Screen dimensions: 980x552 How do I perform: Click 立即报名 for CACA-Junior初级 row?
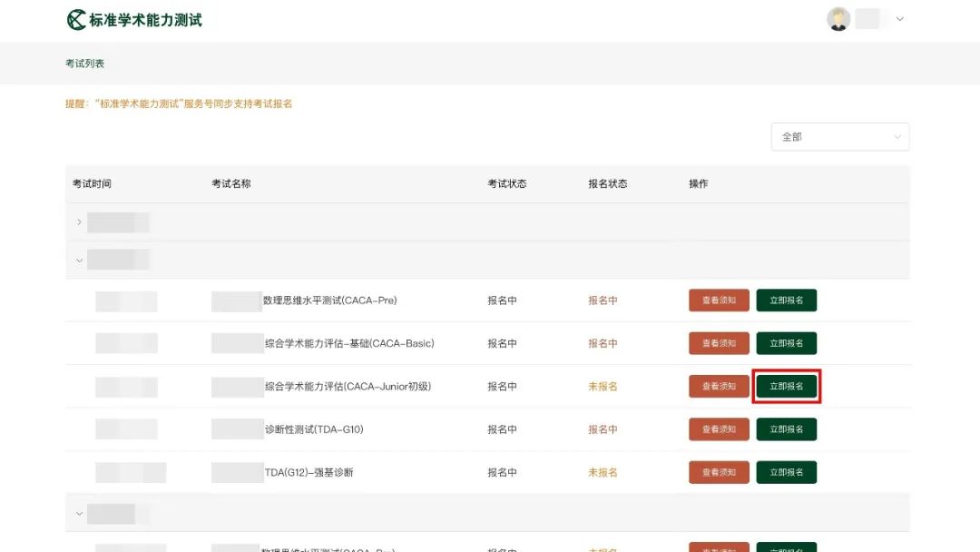point(786,387)
